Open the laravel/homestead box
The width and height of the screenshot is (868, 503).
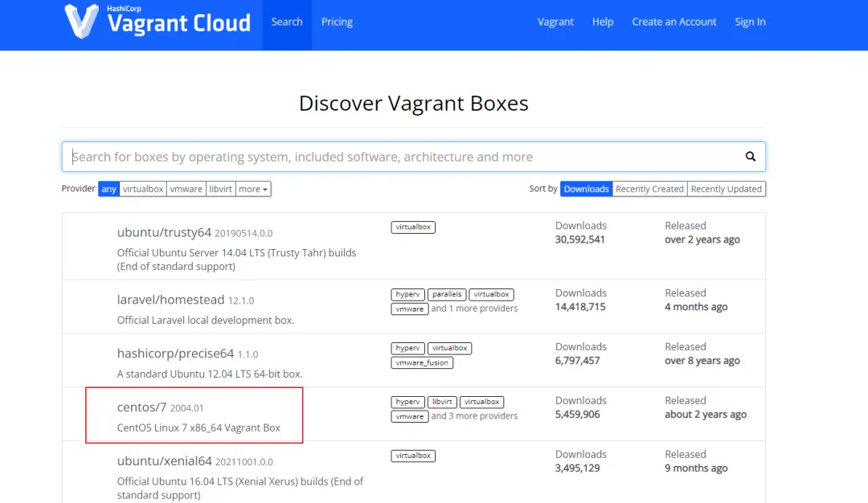coord(170,300)
